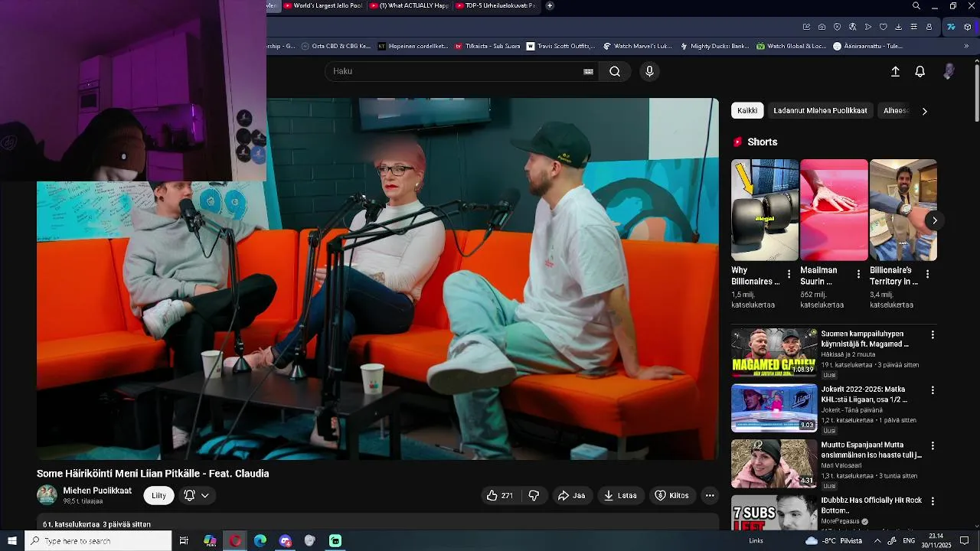This screenshot has width=980, height=551.
Task: Open the Miehen Puolikkaat channel avatar
Action: 47,495
